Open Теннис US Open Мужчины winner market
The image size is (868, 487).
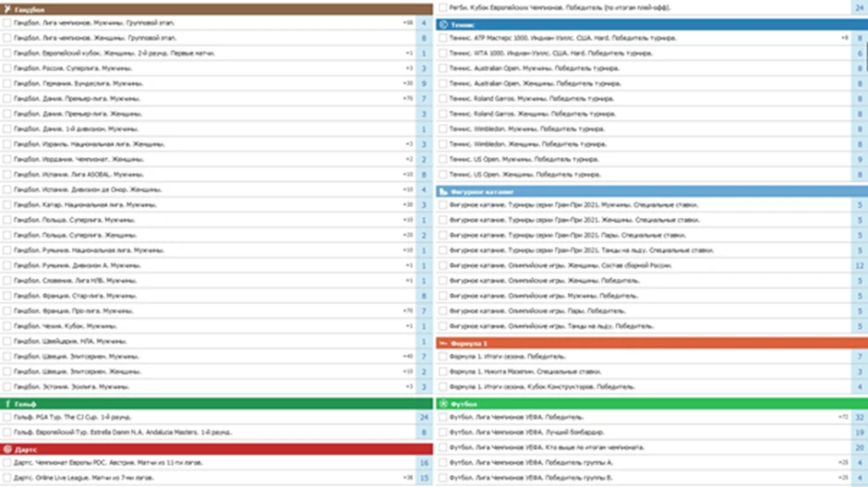tap(524, 159)
